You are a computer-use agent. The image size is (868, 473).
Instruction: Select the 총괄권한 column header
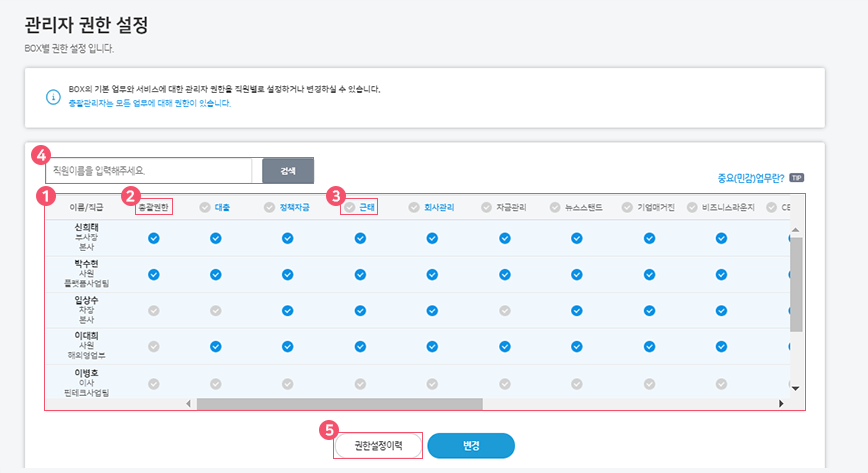tap(154, 207)
